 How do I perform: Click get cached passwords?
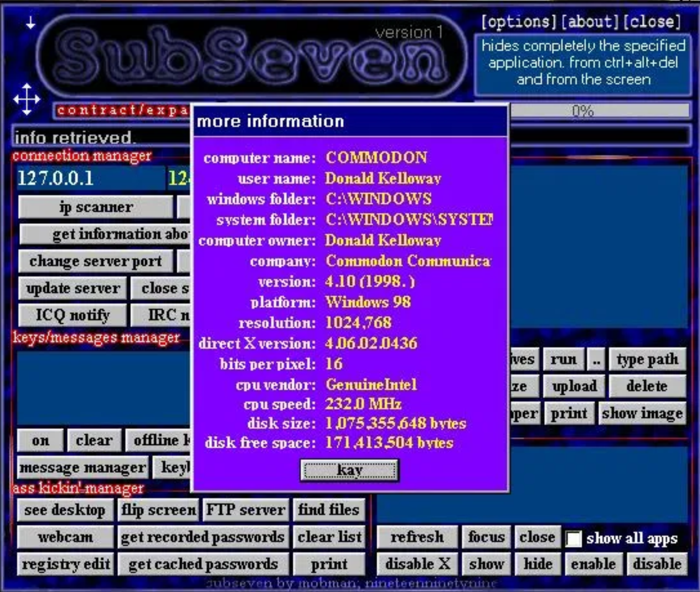click(203, 564)
